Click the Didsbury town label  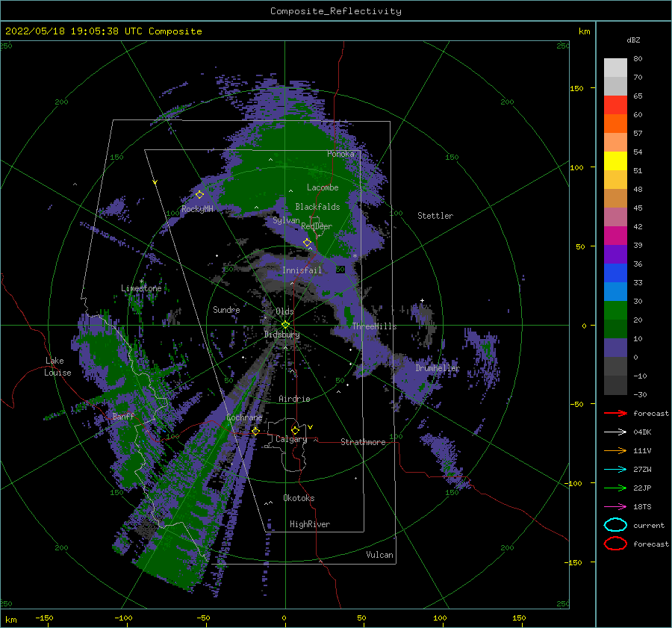282,335
